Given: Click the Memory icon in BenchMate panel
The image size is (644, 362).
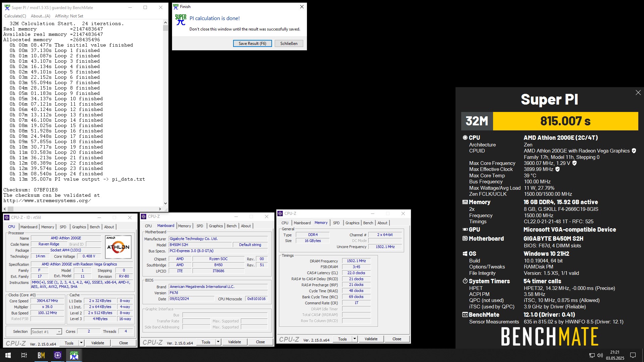Looking at the screenshot, I should [x=465, y=202].
